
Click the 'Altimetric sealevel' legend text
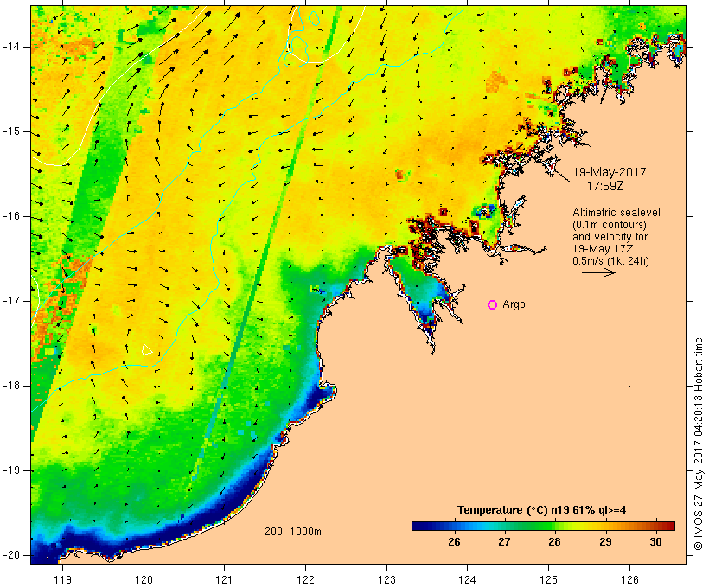pyautogui.click(x=616, y=213)
